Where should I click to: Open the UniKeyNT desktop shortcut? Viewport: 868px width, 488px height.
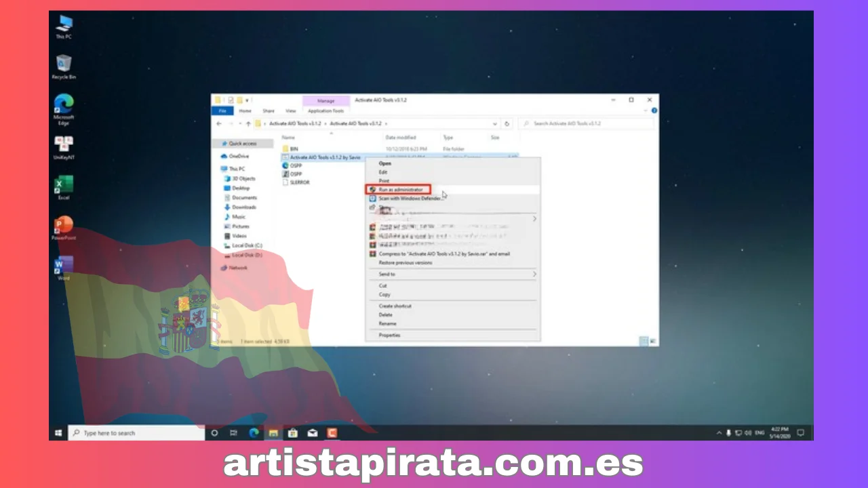(x=64, y=147)
